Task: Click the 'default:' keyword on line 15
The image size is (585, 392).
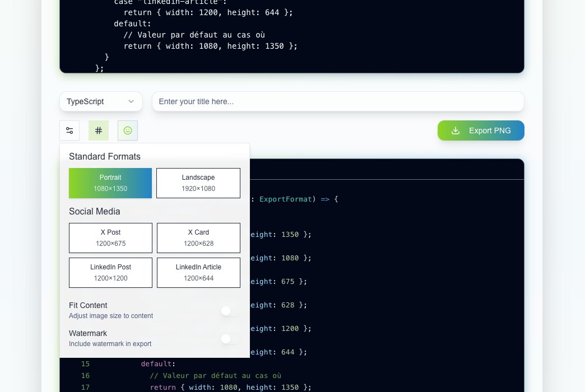Action: 158,363
